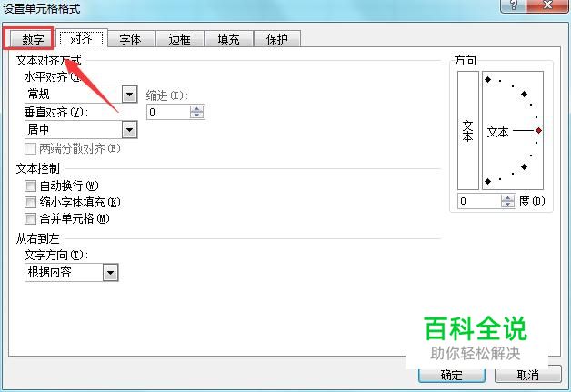Switch to the 边框 tab
Image resolution: width=571 pixels, height=392 pixels.
(x=179, y=39)
